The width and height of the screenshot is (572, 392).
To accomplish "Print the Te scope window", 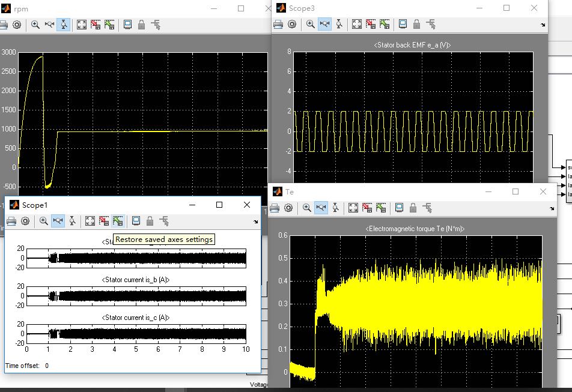I will pos(275,208).
